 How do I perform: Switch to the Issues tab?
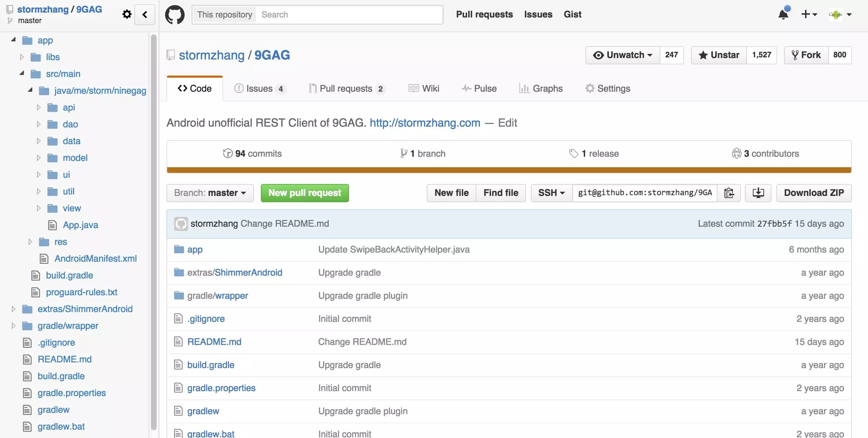[x=259, y=89]
